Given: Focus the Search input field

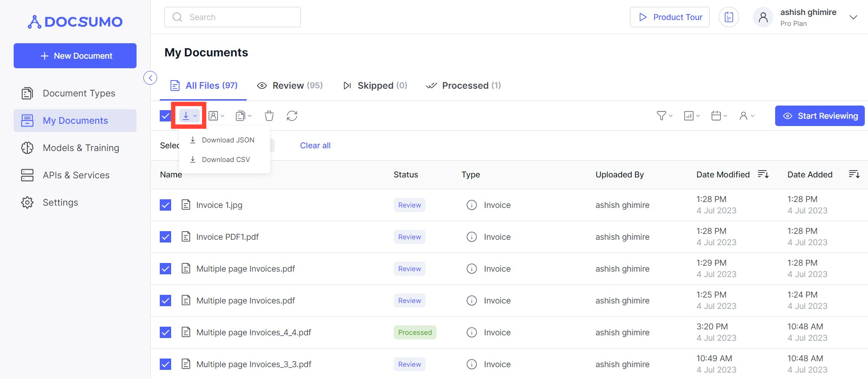Looking at the screenshot, I should (x=233, y=17).
